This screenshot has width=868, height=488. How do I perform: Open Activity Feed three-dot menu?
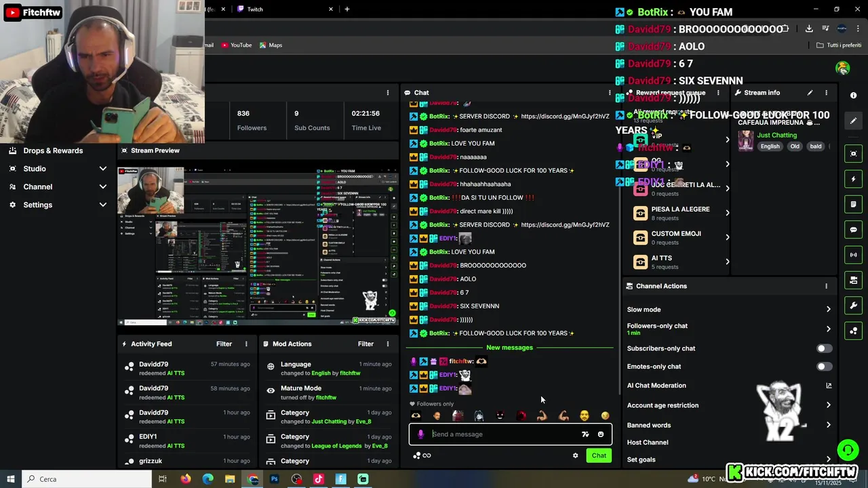(246, 344)
